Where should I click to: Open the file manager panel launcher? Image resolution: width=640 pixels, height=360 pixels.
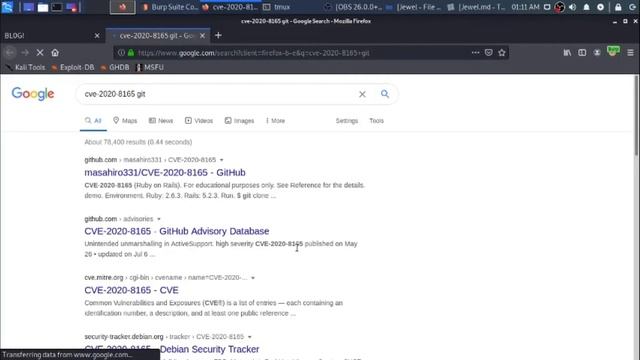point(43,7)
